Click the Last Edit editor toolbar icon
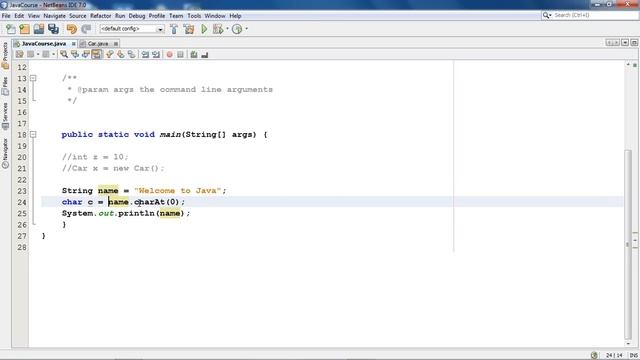640x360 pixels. click(19, 54)
